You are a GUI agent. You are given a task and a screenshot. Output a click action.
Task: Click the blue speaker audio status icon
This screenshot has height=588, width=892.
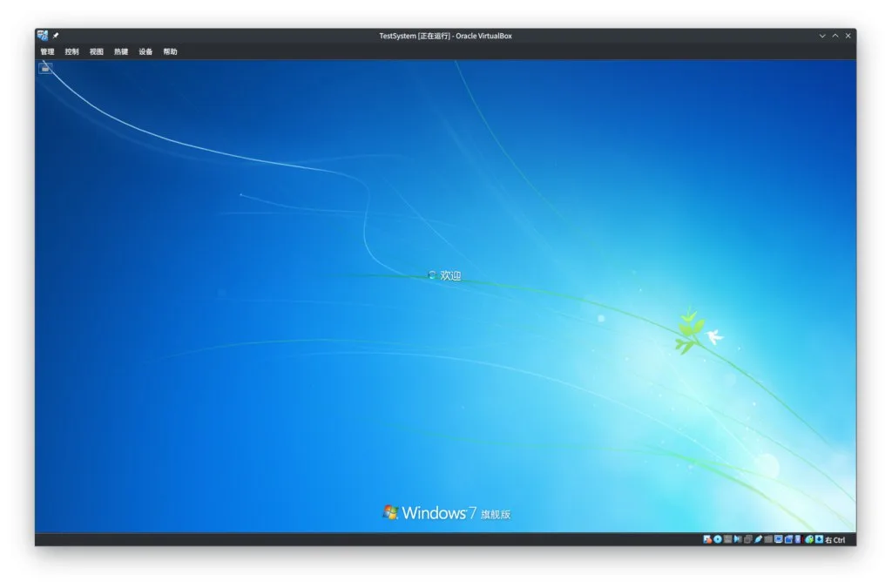click(x=737, y=539)
